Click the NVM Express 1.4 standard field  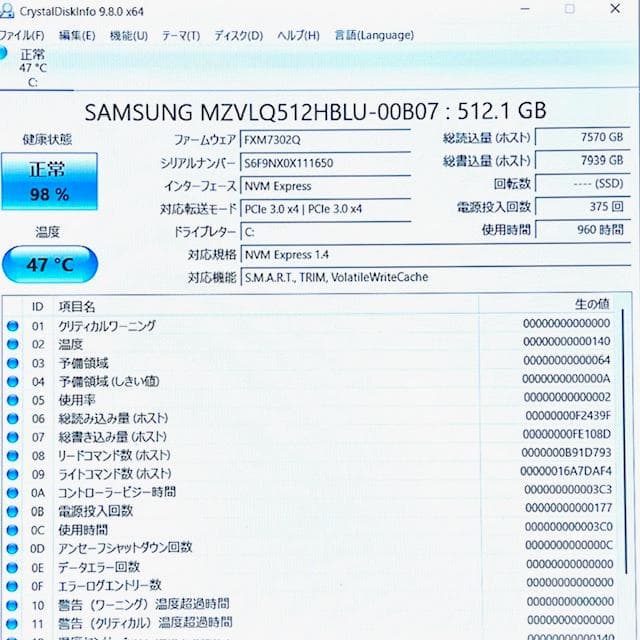click(436, 255)
